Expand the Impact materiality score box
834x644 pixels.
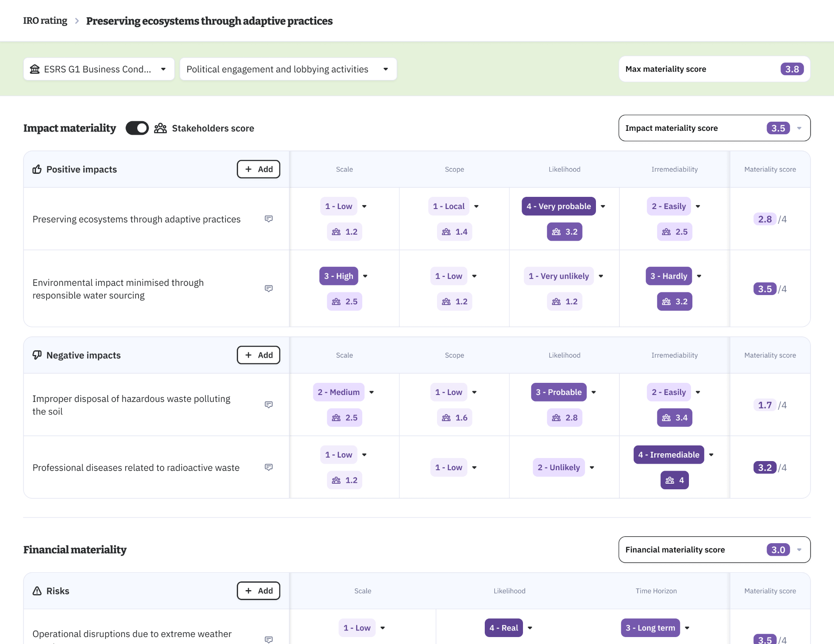[714, 128]
